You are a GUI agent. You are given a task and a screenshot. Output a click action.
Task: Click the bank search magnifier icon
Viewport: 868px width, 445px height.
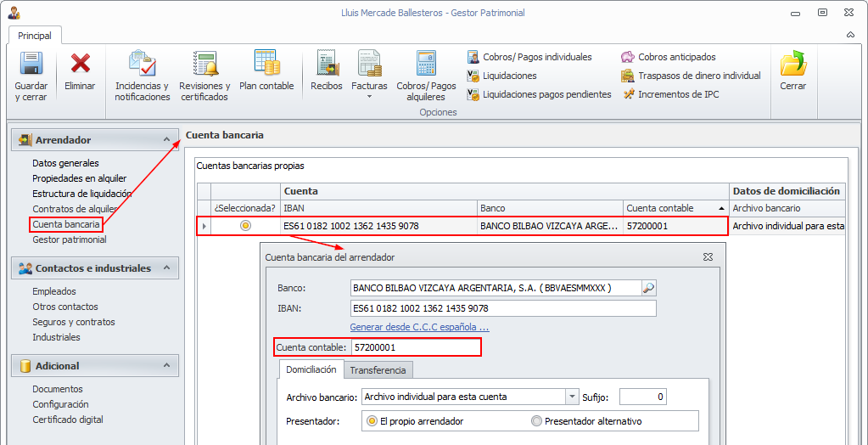tap(649, 288)
